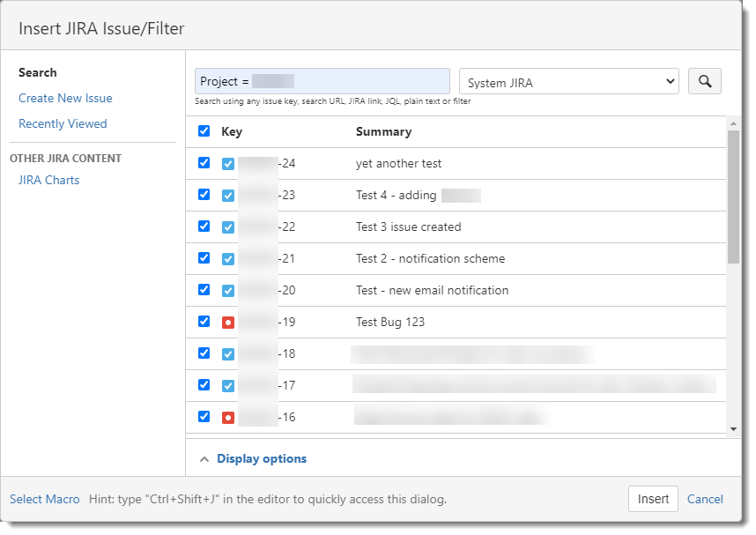Image resolution: width=756 pixels, height=535 pixels.
Task: Uncheck the row checkbox for issue -17
Action: [x=204, y=385]
